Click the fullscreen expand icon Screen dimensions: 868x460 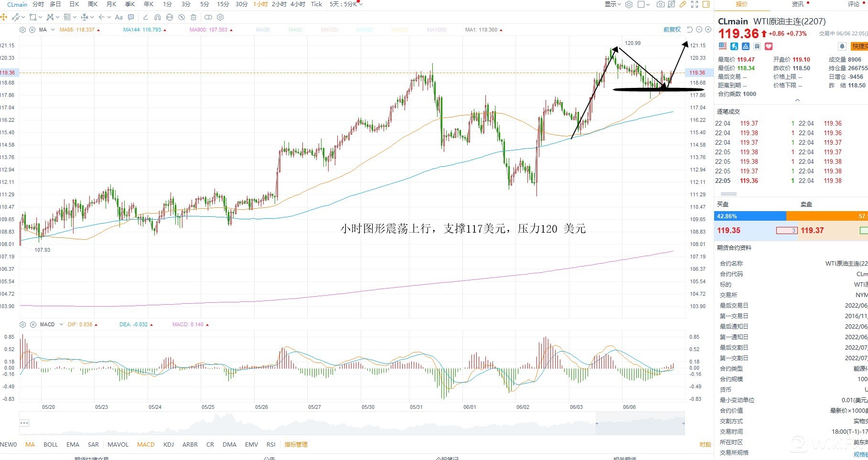tap(695, 4)
